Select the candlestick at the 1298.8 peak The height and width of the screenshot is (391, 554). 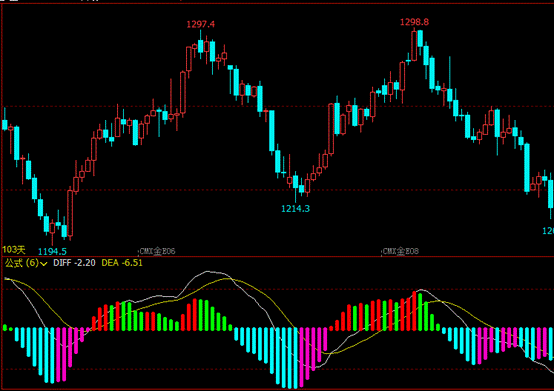[x=414, y=46]
